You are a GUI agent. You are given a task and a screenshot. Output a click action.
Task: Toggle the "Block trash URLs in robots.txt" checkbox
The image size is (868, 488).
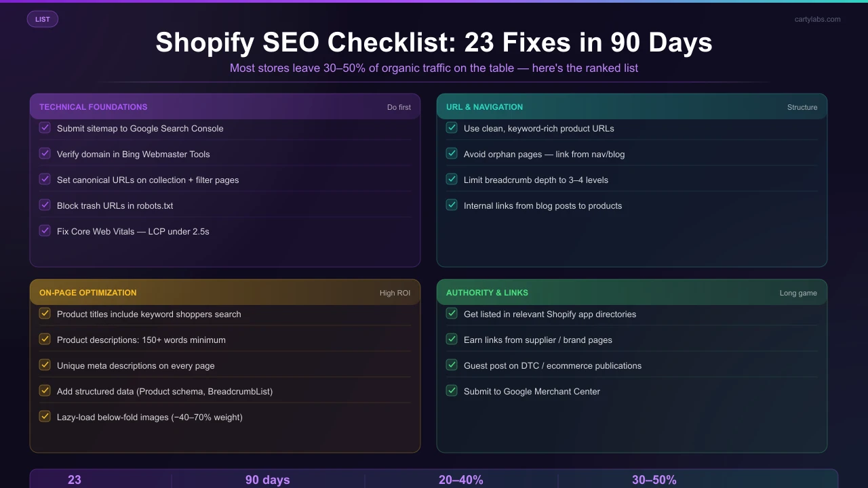45,205
